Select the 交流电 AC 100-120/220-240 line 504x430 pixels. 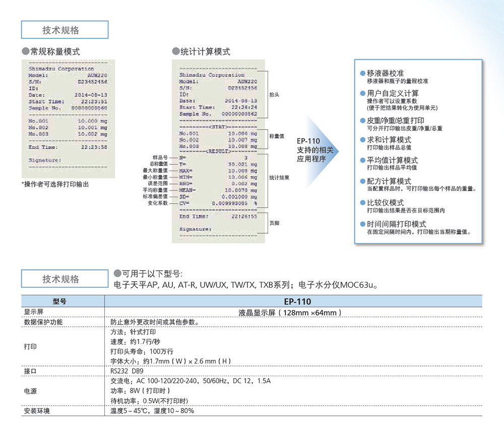tap(191, 381)
